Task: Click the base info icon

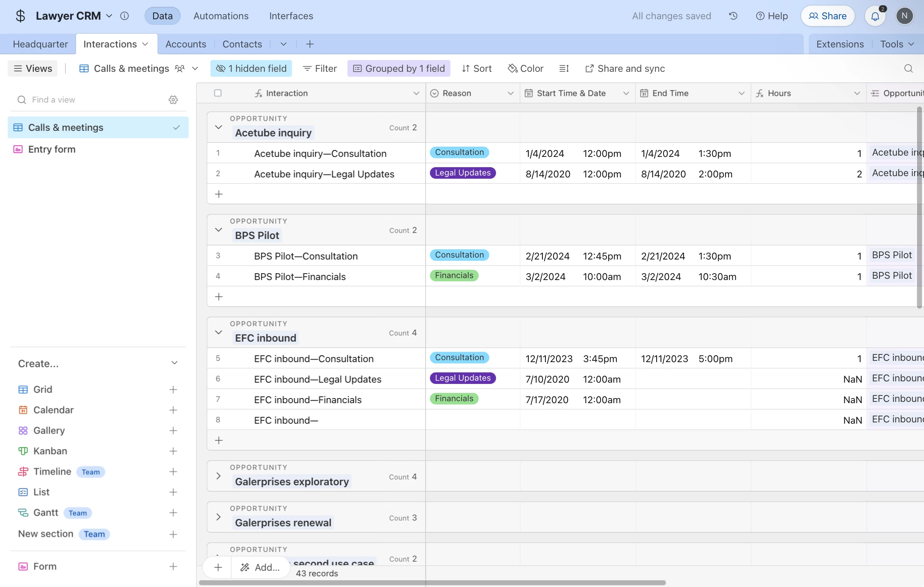Action: [x=124, y=16]
